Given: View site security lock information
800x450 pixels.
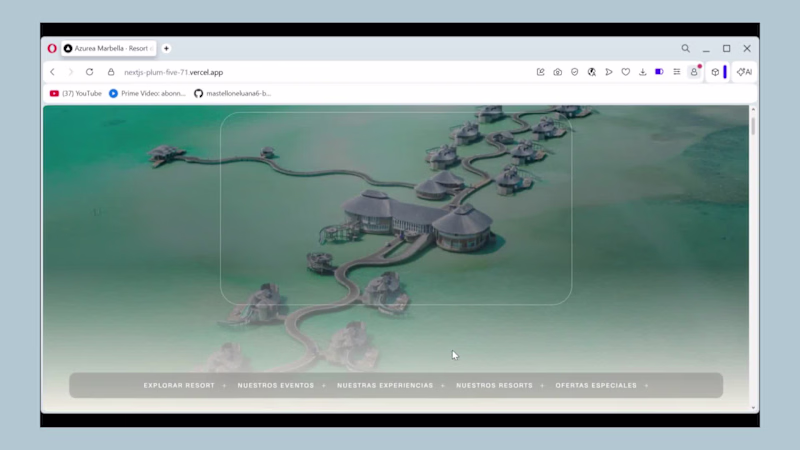Looking at the screenshot, I should (111, 72).
